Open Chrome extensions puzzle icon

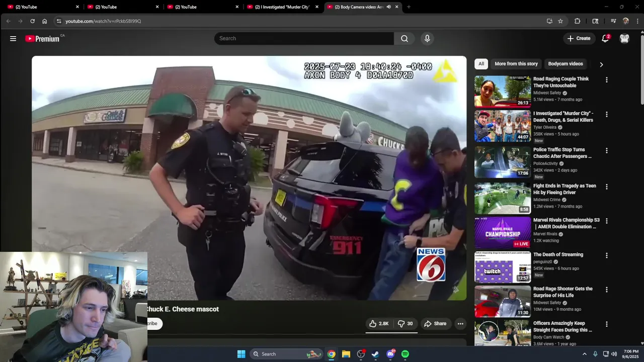pos(577,21)
